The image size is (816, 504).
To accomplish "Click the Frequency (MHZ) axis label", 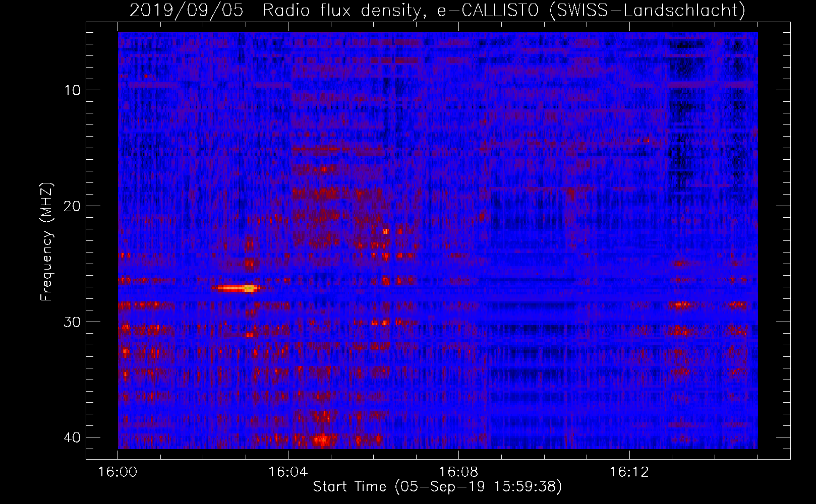I will (x=46, y=242).
